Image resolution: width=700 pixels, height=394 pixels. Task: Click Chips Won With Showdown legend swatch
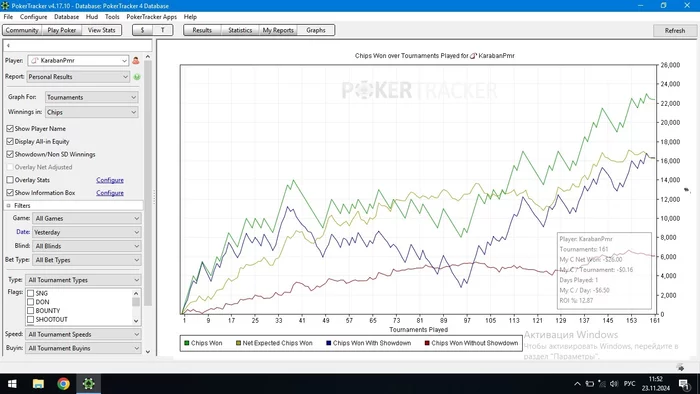pyautogui.click(x=329, y=343)
